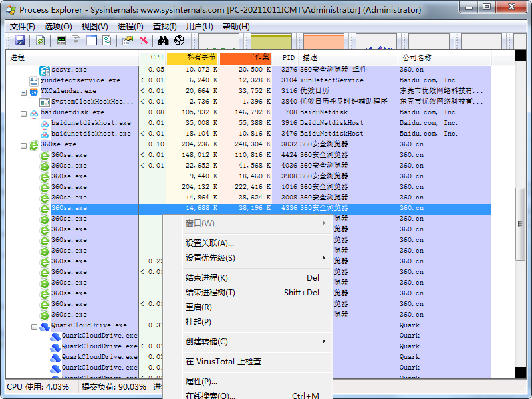The height and width of the screenshot is (399, 532).
Task: Click the Refresh Now toolbar icon
Action: point(40,41)
